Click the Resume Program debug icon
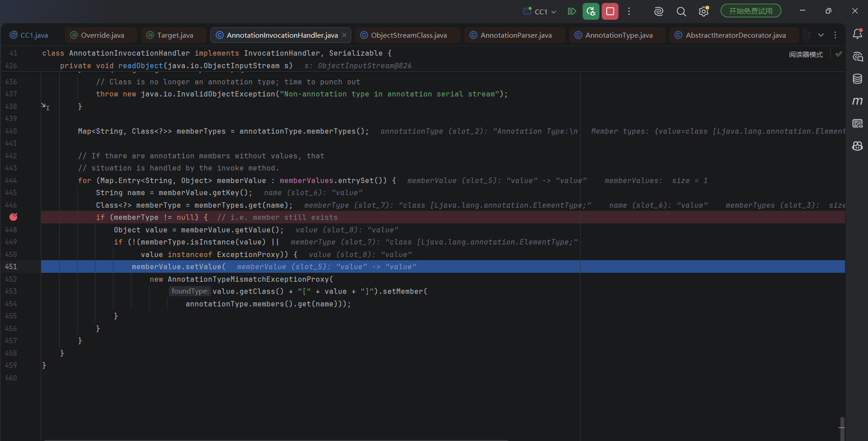This screenshot has width=868, height=441. (572, 11)
